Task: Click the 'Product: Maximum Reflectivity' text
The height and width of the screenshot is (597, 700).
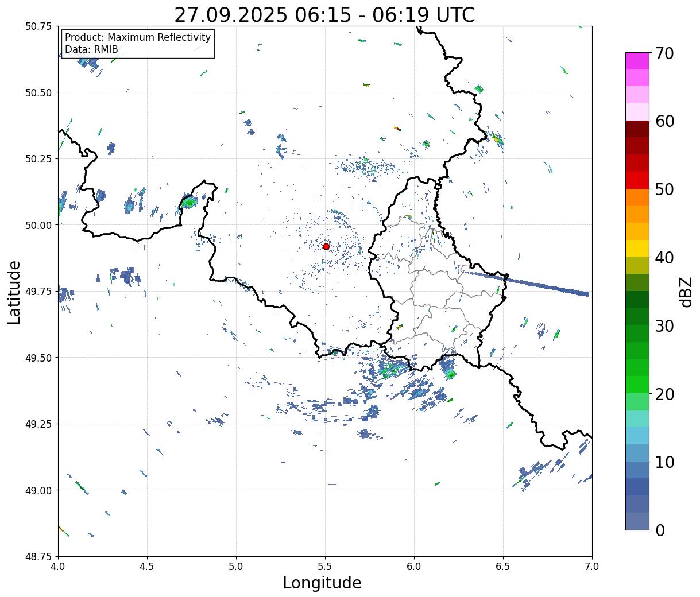Action: point(138,37)
